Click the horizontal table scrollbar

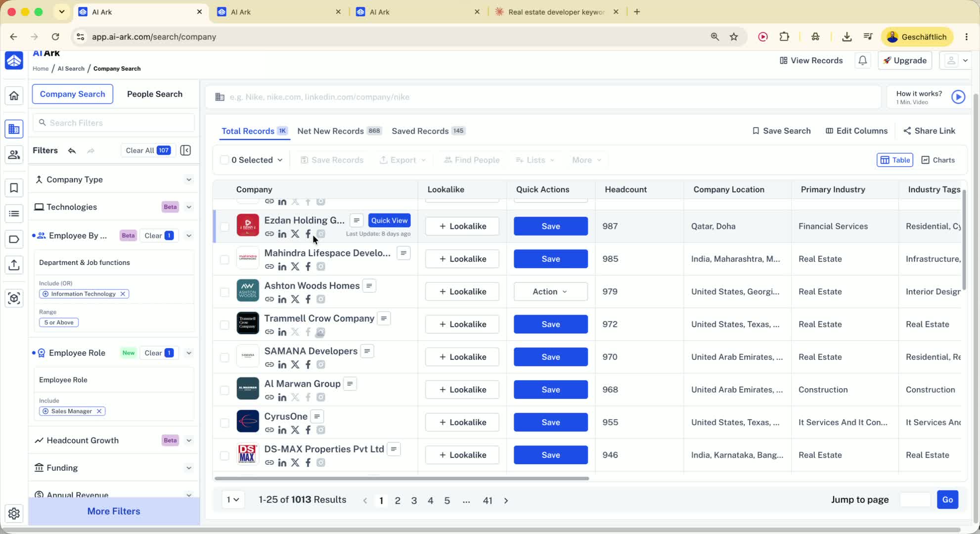[x=401, y=479]
